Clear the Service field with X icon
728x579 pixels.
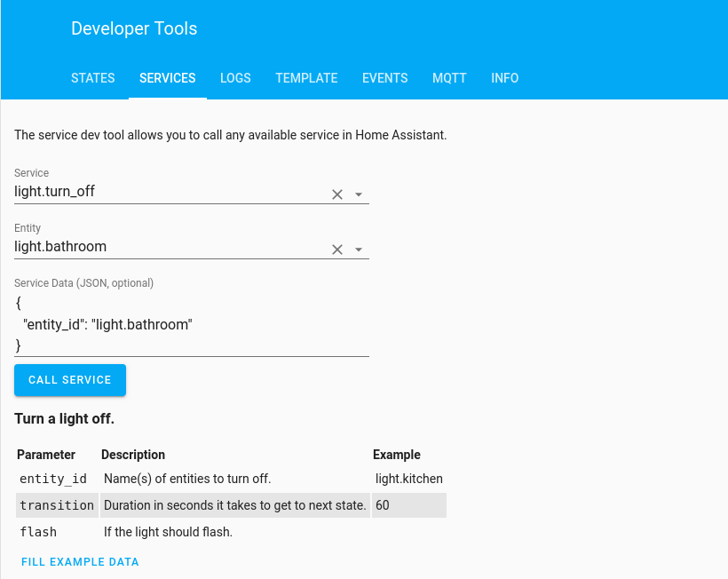tap(337, 194)
